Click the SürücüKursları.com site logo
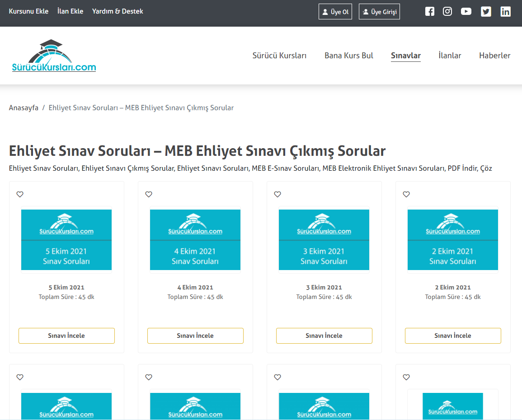The width and height of the screenshot is (522, 420). coord(54,56)
